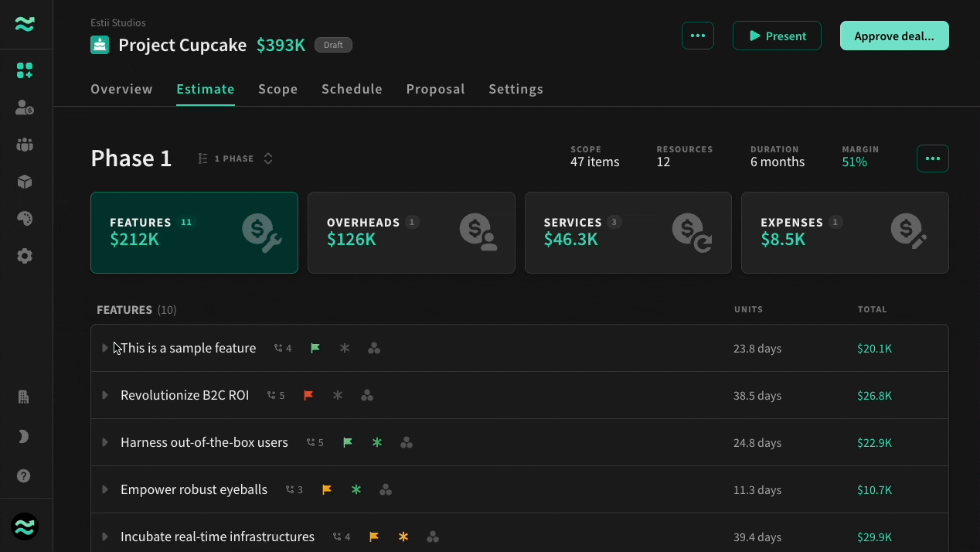Toggle dark mode moon icon in sidebar
This screenshot has height=552, width=980.
pyautogui.click(x=24, y=437)
